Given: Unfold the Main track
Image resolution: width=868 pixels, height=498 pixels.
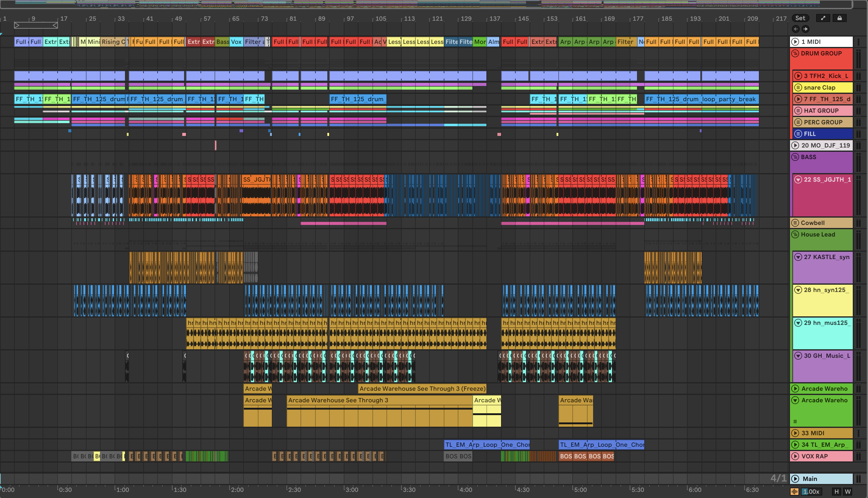Looking at the screenshot, I should [795, 479].
